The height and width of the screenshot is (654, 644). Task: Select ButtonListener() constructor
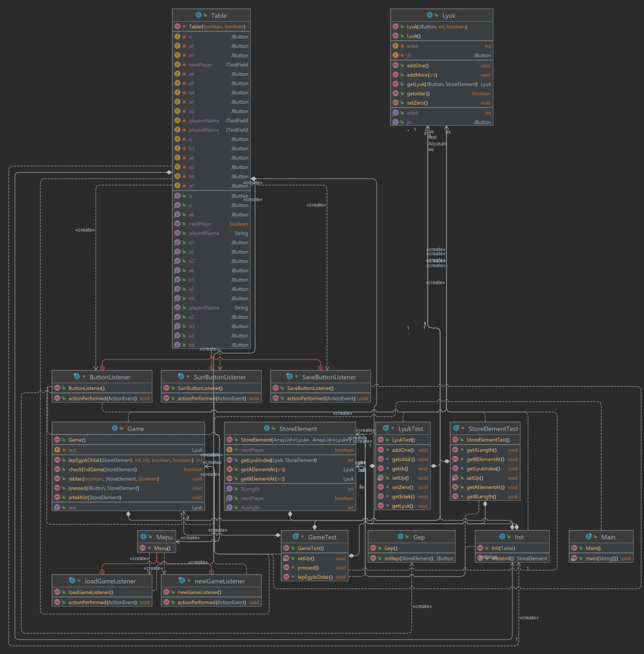[102, 388]
